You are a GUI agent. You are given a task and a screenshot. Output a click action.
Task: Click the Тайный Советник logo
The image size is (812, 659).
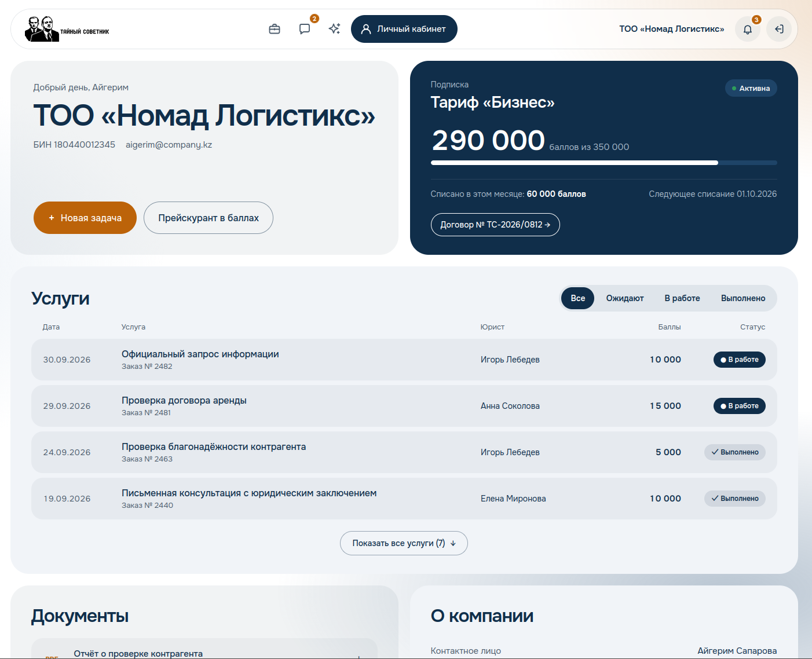(67, 29)
